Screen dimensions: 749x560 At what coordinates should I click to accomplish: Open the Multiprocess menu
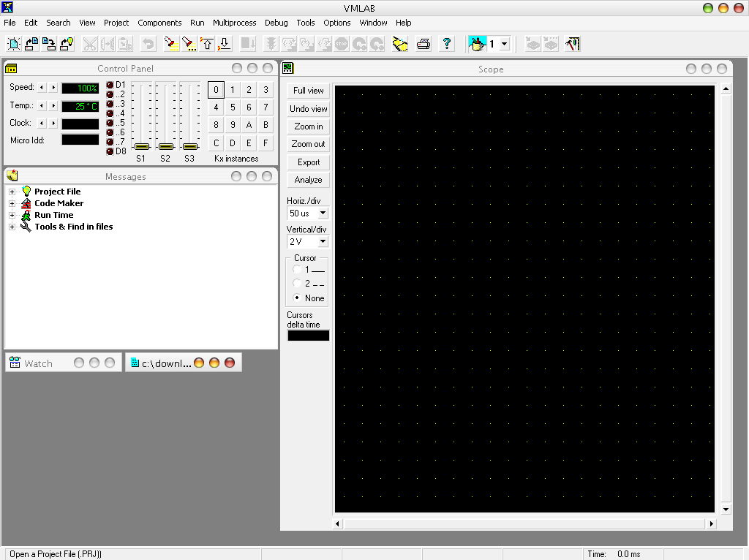(234, 23)
